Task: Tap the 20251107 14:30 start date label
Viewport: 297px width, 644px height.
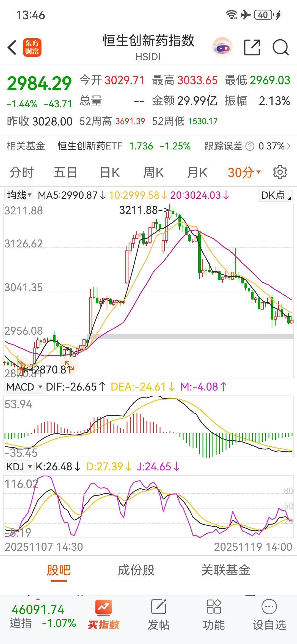Action: click(x=44, y=547)
